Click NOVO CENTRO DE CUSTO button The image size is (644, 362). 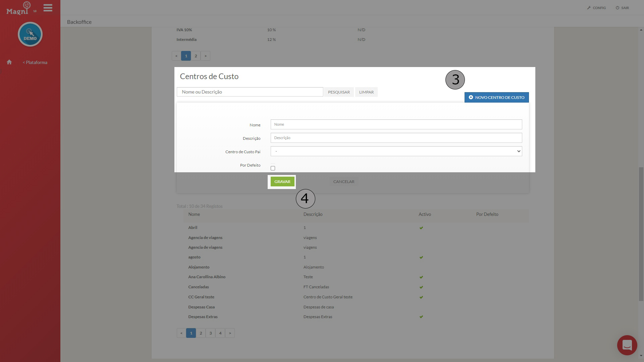pyautogui.click(x=496, y=97)
